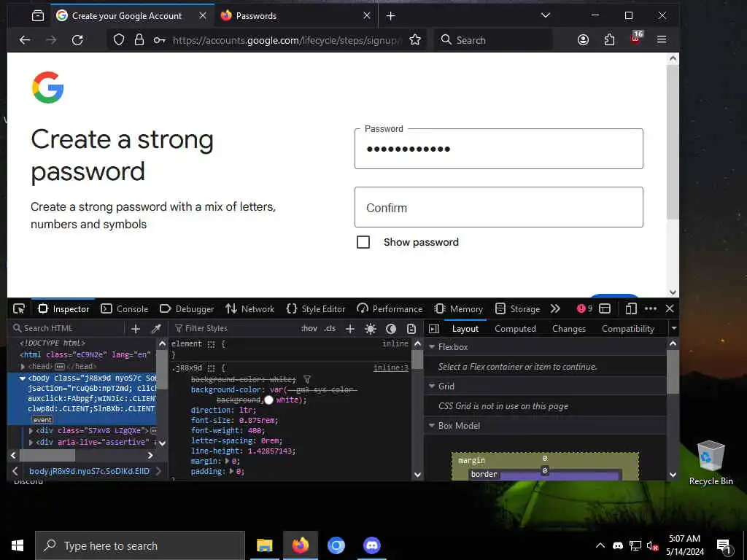Open Firefox View icon in the tab bar
Screen dimensions: 747x560
pyautogui.click(x=38, y=16)
